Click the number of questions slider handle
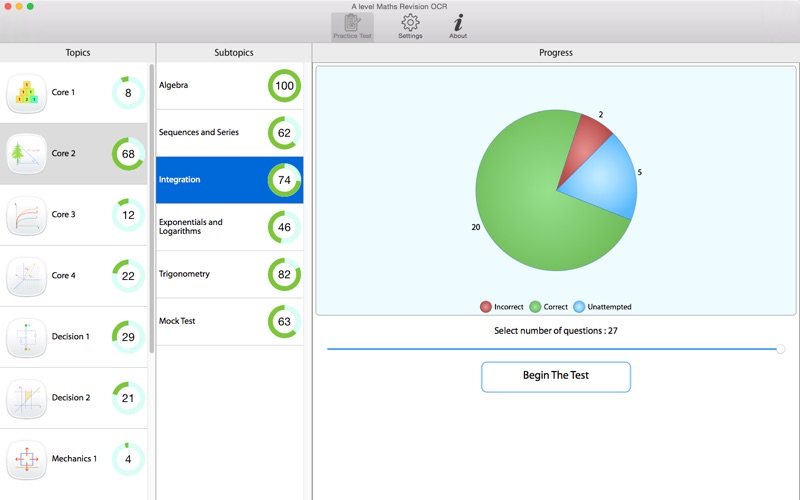 [780, 349]
